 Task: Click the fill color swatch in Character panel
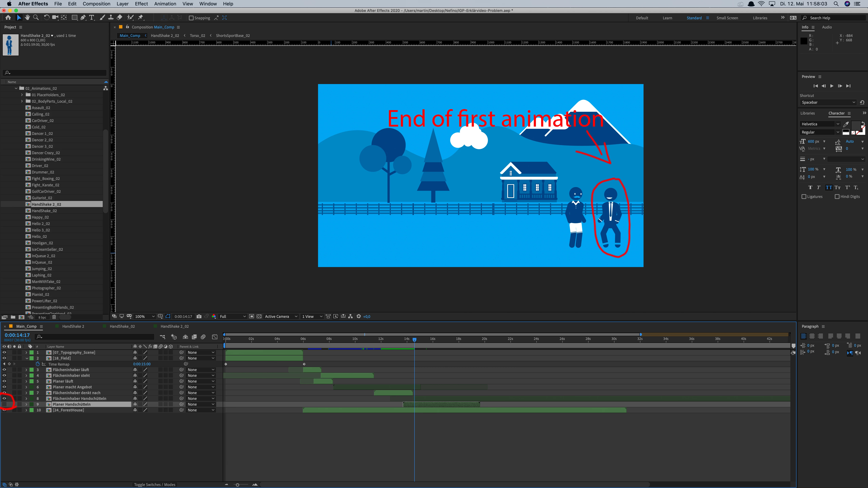coord(855,126)
